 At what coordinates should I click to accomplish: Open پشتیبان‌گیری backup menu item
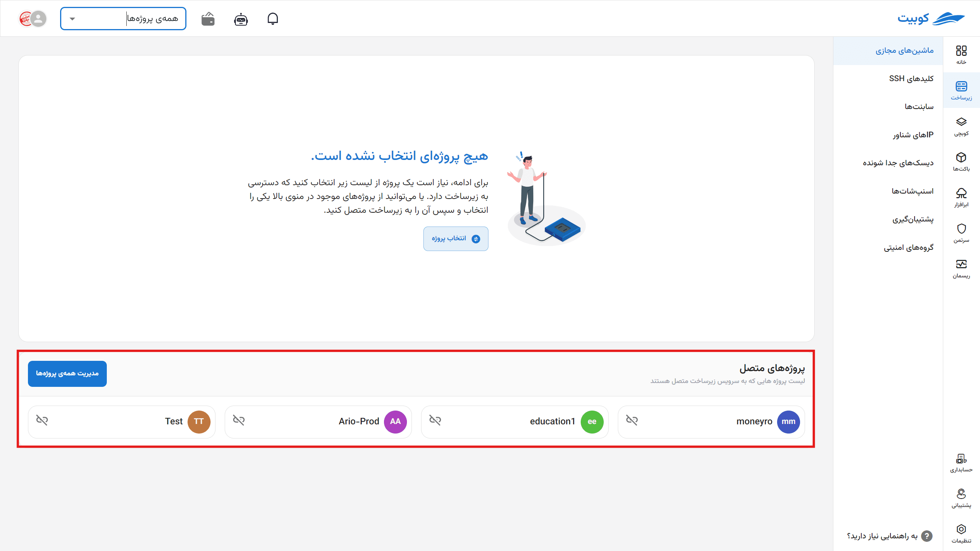888,219
